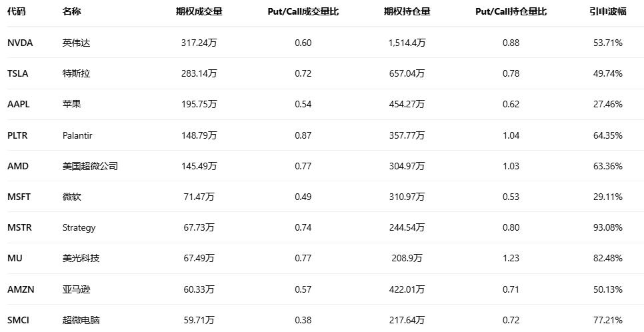Select Palantir's 148.79万 option volume cell
This screenshot has height=332, width=644.
(199, 135)
